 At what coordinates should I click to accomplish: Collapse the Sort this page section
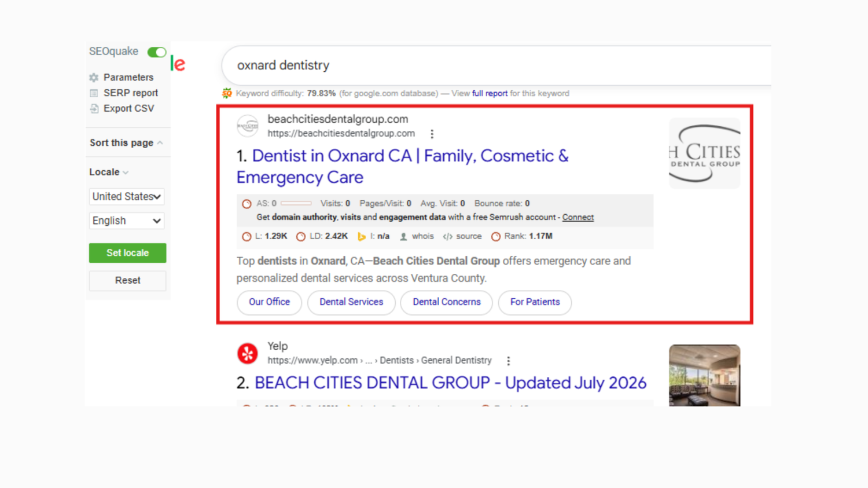click(126, 143)
